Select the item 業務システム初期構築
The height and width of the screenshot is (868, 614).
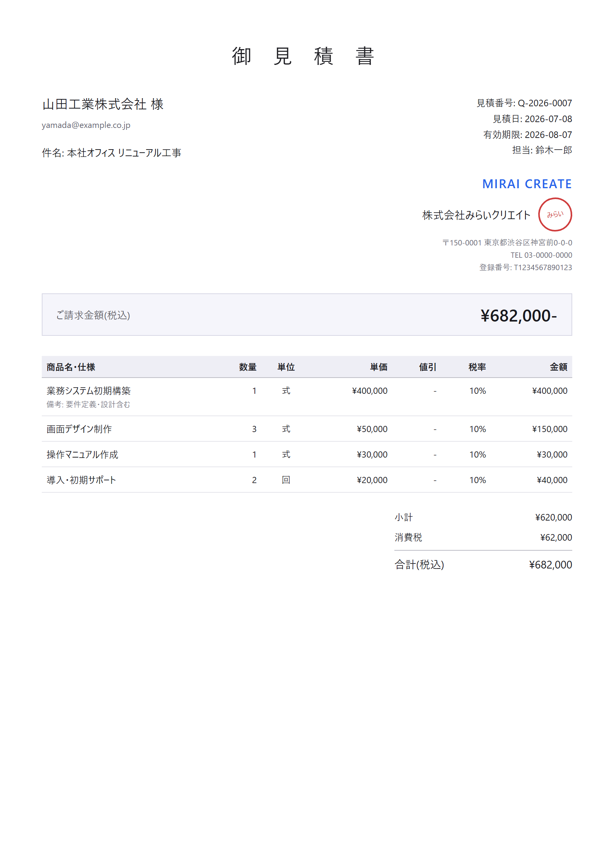coord(89,391)
